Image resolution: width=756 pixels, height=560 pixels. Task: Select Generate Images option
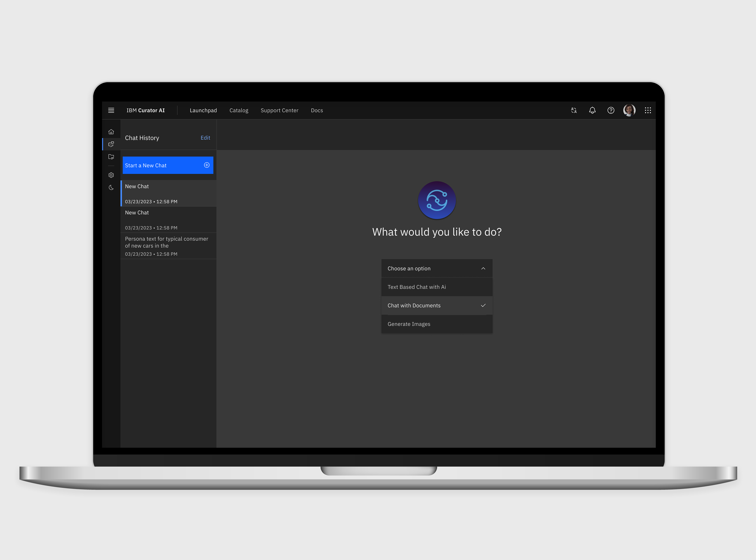pos(437,324)
